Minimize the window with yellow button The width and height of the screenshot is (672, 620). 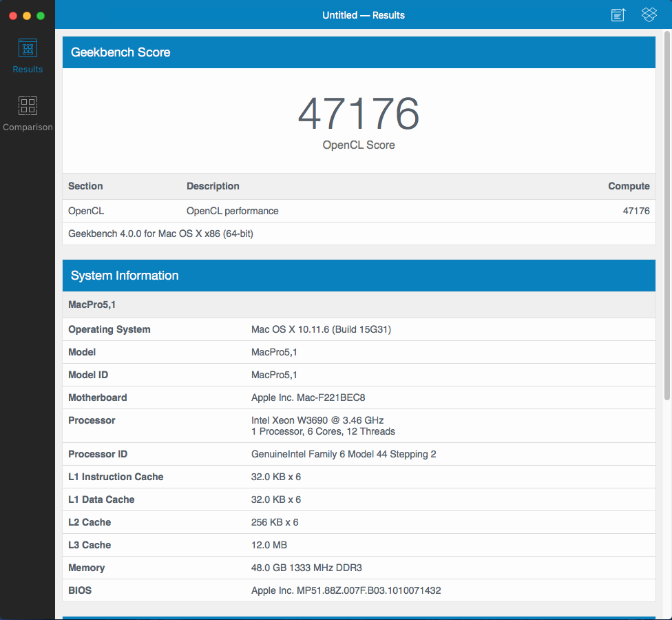pyautogui.click(x=27, y=16)
